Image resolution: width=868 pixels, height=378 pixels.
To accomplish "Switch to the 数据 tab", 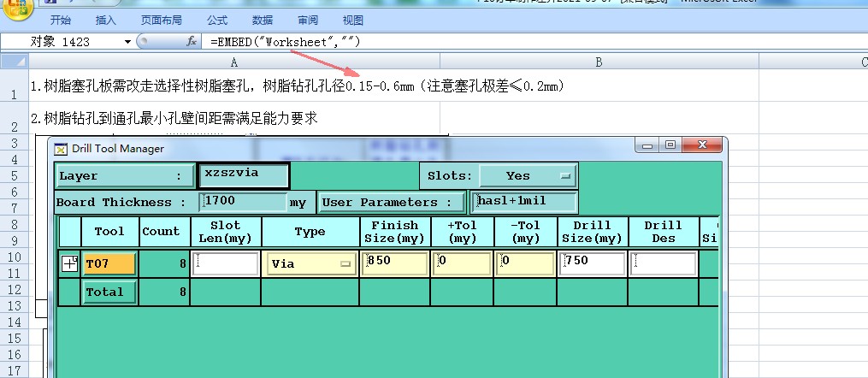I will point(263,21).
